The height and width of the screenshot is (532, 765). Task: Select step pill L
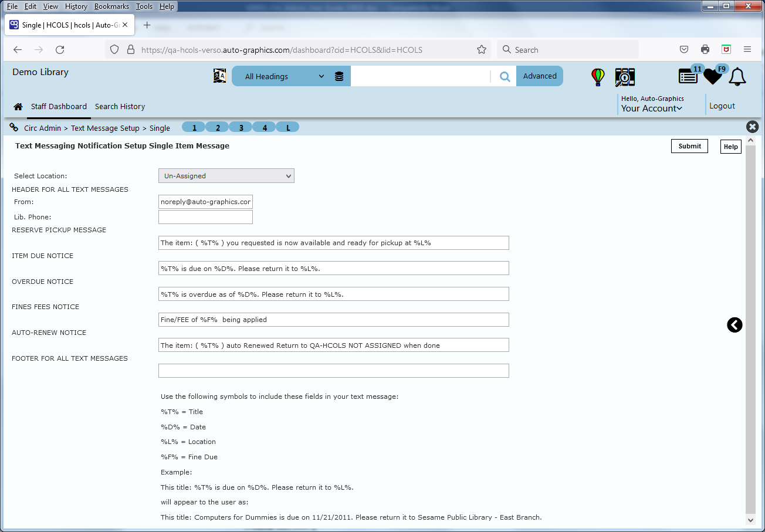click(x=287, y=127)
